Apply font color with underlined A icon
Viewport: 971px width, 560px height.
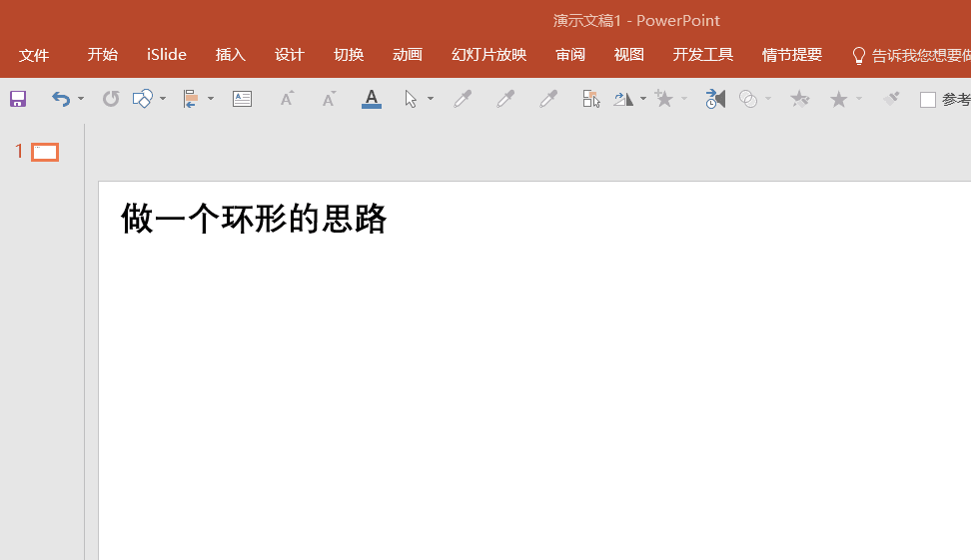(x=372, y=99)
